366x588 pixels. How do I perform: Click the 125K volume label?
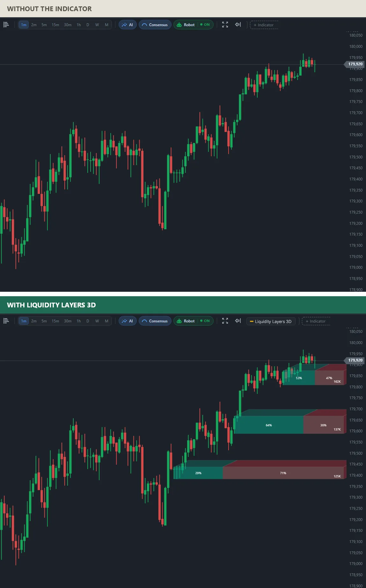click(x=337, y=476)
